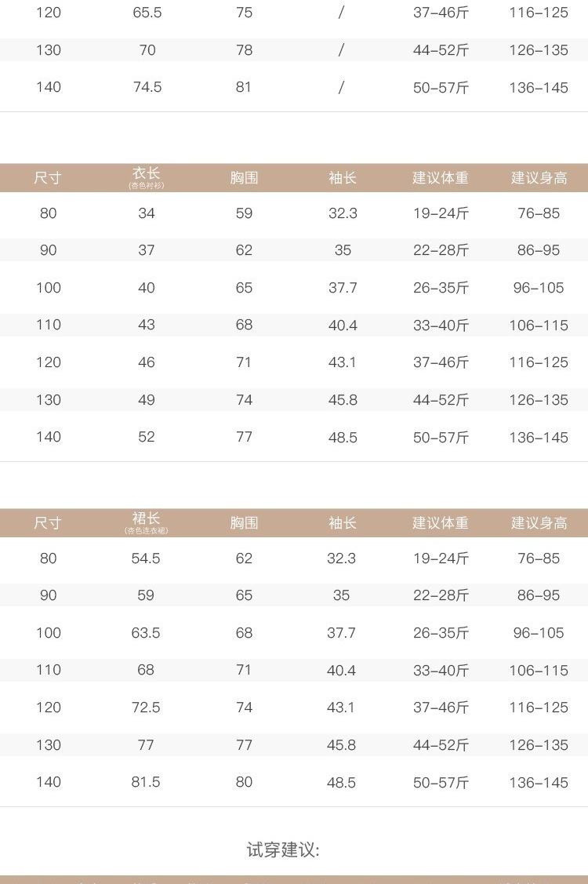Click the 裙长 (杏色连衣裙) column header

click(147, 522)
